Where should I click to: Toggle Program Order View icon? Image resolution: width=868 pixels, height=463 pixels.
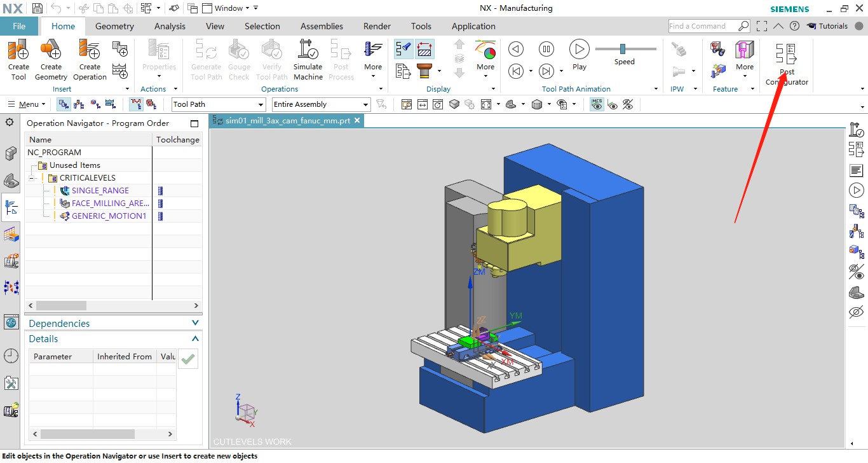pos(64,104)
